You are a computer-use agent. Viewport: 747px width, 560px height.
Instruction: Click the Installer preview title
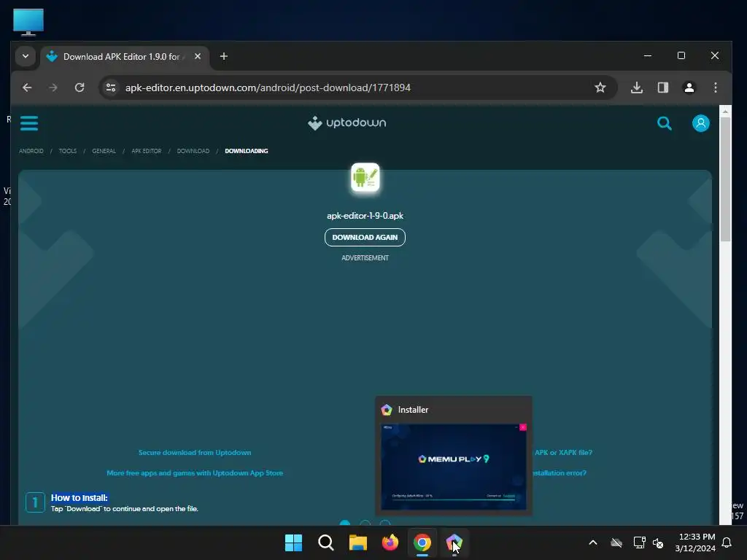point(413,410)
